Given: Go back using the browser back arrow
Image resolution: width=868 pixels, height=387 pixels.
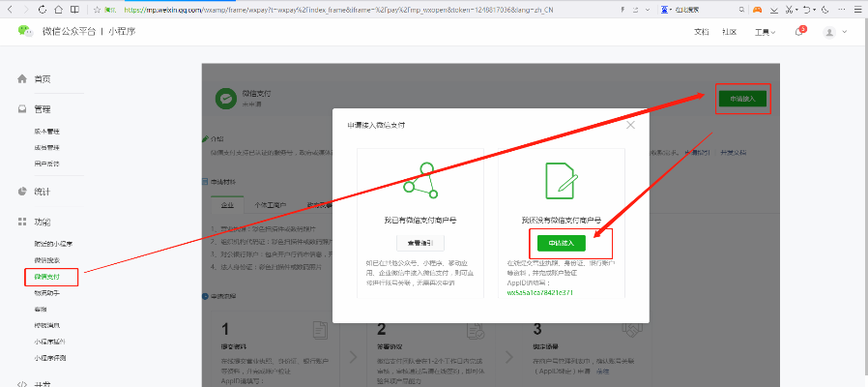Looking at the screenshot, I should coord(10,10).
